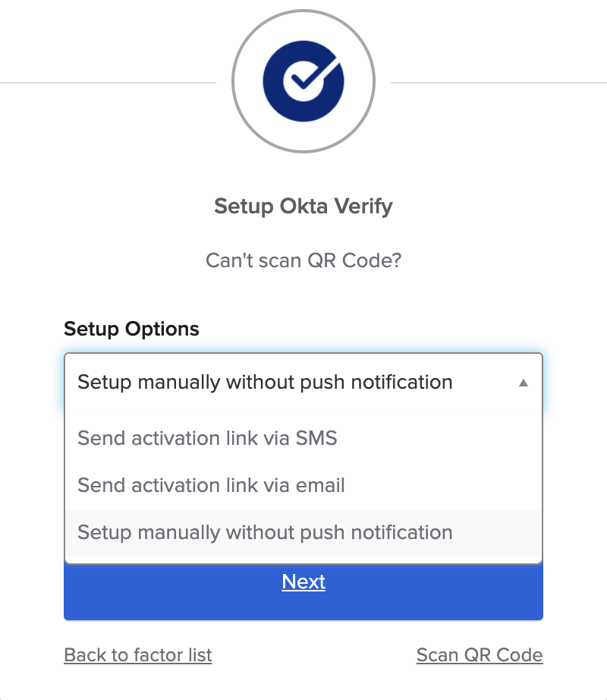This screenshot has height=700, width=607.
Task: Click the Setup Okta Verify heading
Action: pyautogui.click(x=303, y=206)
